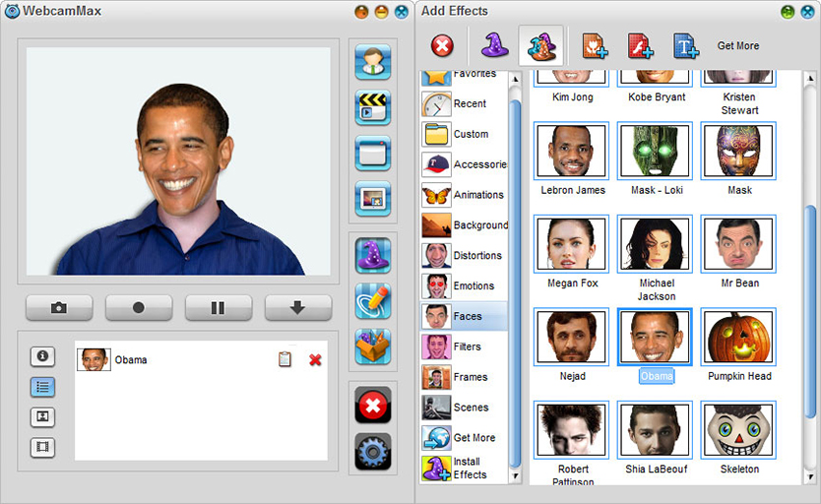The width and height of the screenshot is (821, 504).
Task: Select the single purple hat toolbar icon
Action: [495, 45]
